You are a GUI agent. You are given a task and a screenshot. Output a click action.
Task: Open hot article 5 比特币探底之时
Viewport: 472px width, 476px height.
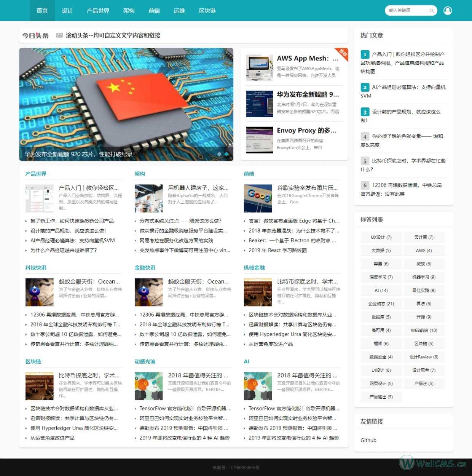[403, 165]
